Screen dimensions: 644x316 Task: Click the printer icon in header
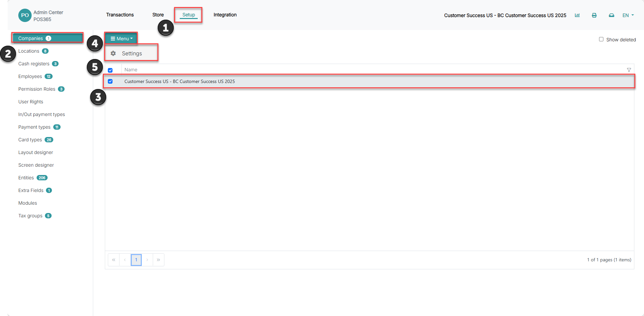coord(594,15)
